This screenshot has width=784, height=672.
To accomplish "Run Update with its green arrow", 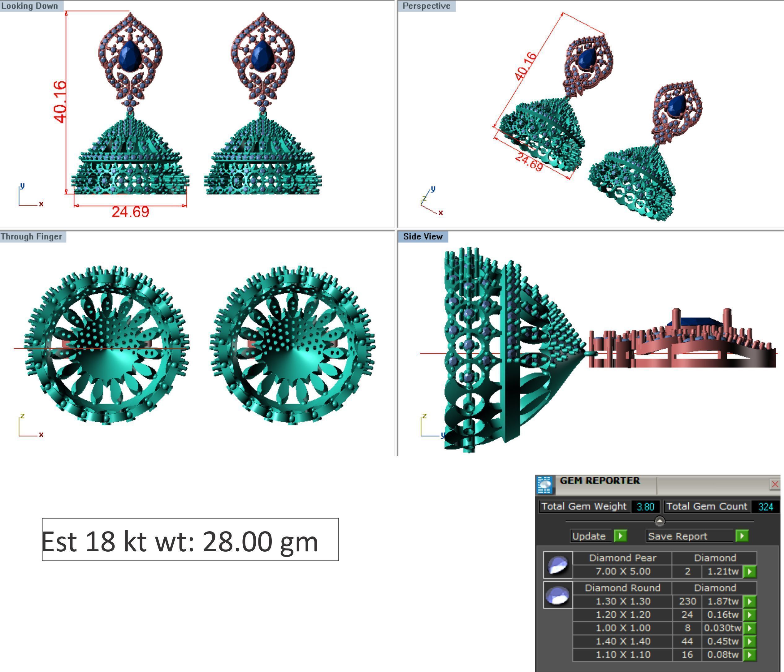I will [x=621, y=536].
